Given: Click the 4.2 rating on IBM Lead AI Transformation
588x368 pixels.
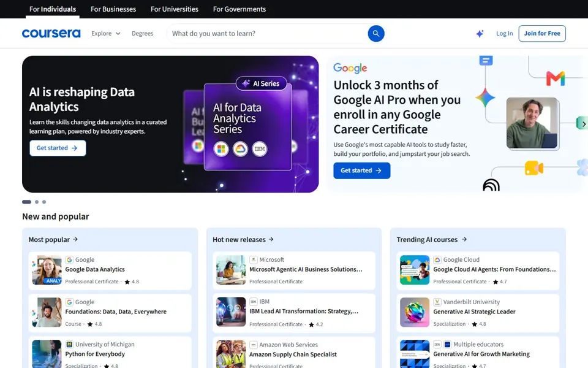Looking at the screenshot, I should (x=316, y=324).
